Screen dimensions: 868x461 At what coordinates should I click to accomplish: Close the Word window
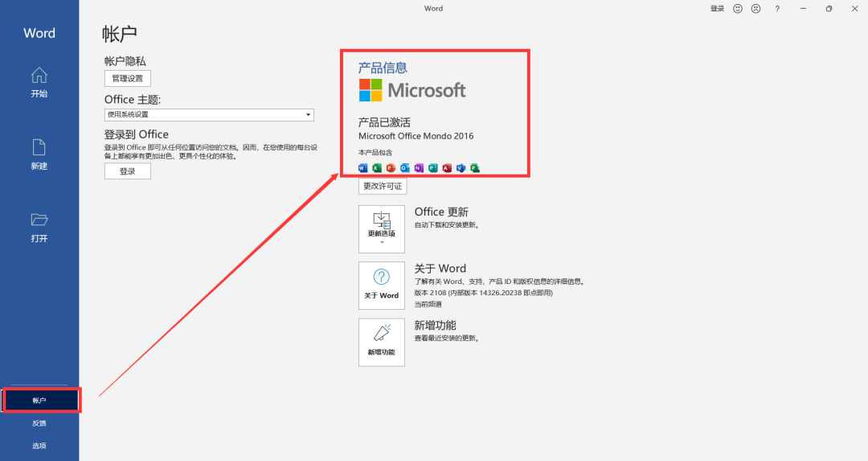[854, 8]
